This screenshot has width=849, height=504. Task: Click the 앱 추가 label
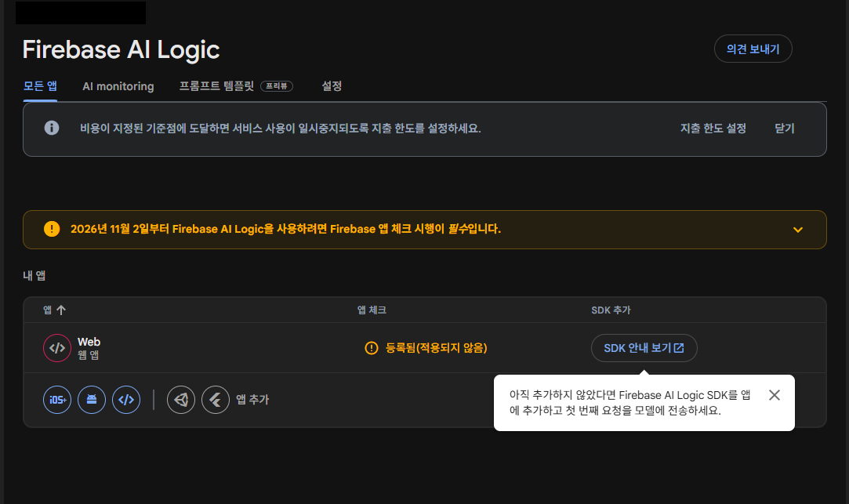click(x=252, y=400)
